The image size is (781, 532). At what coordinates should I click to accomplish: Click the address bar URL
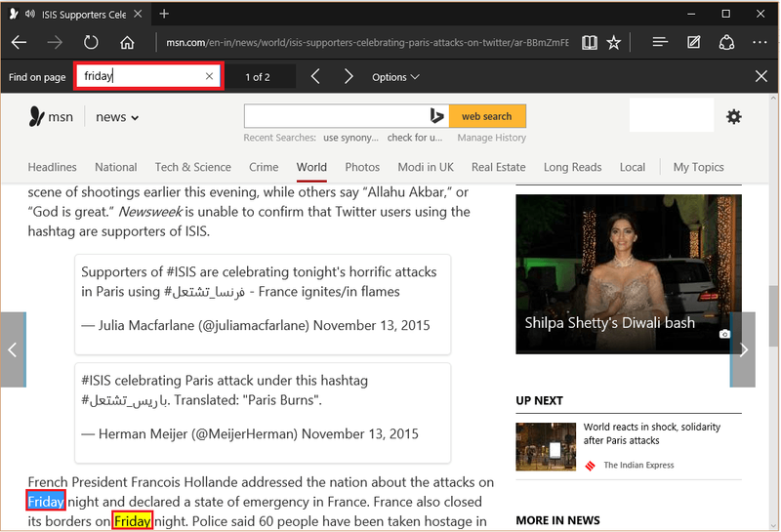pos(367,42)
